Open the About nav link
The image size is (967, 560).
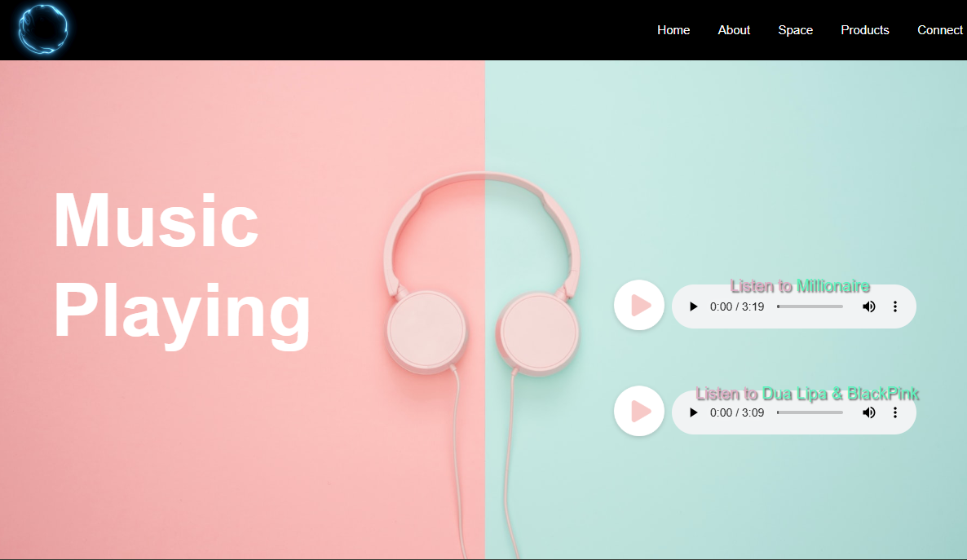click(x=734, y=30)
